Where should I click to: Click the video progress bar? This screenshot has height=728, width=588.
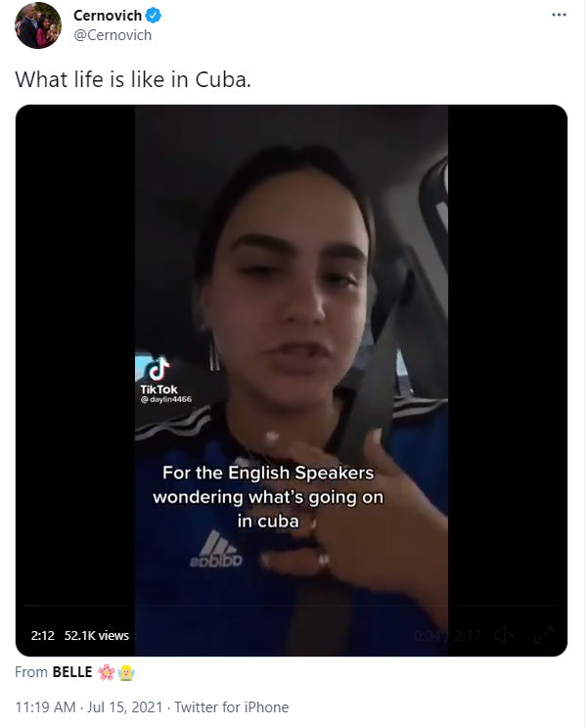(x=291, y=606)
